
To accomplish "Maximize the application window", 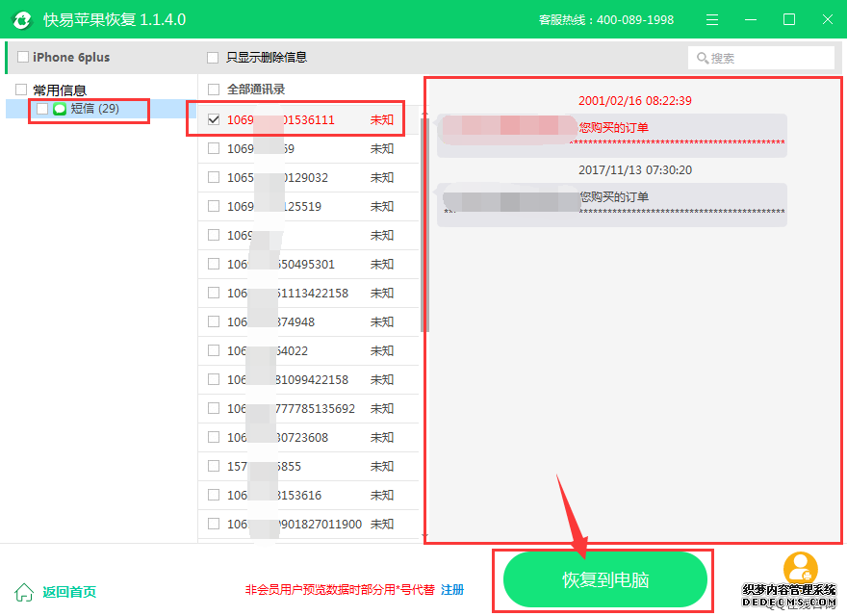I will 789,20.
